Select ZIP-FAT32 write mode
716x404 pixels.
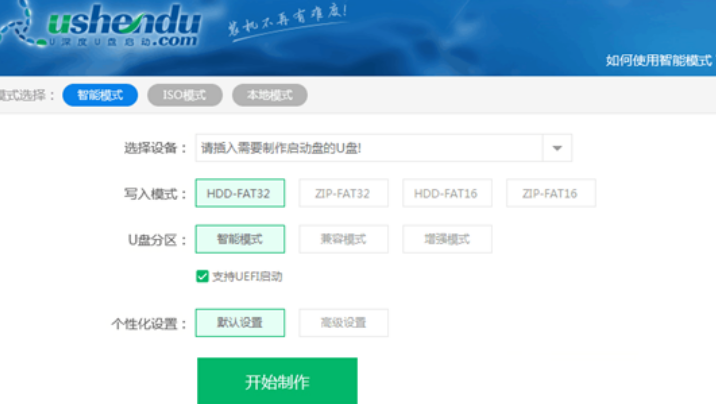click(x=344, y=193)
